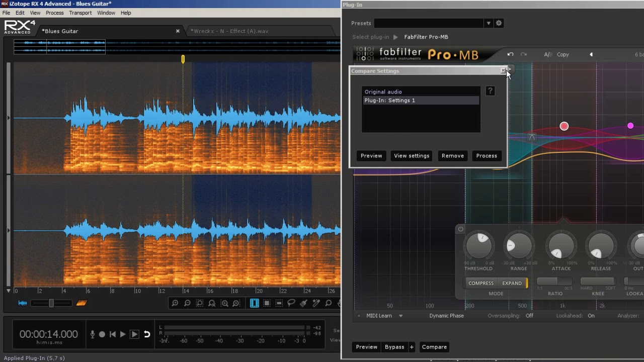Image resolution: width=644 pixels, height=362 pixels.
Task: Select COMPRESS mode
Action: [481, 283]
